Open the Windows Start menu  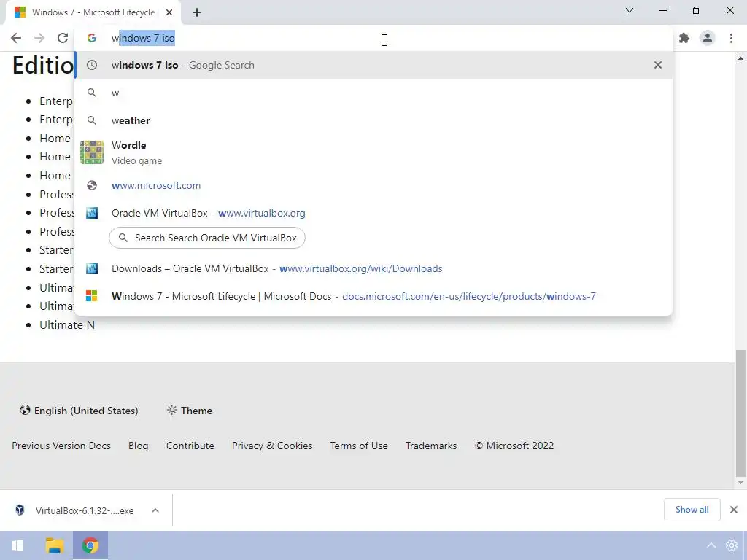click(x=18, y=545)
